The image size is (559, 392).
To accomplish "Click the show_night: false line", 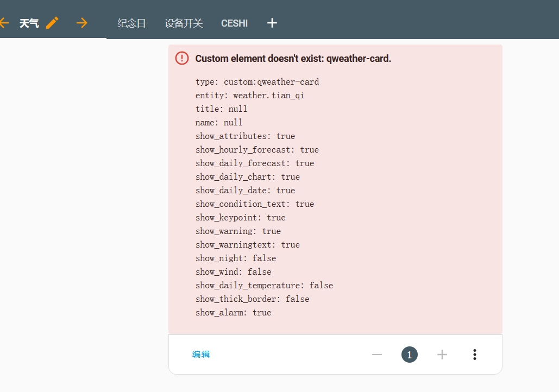I will point(235,258).
